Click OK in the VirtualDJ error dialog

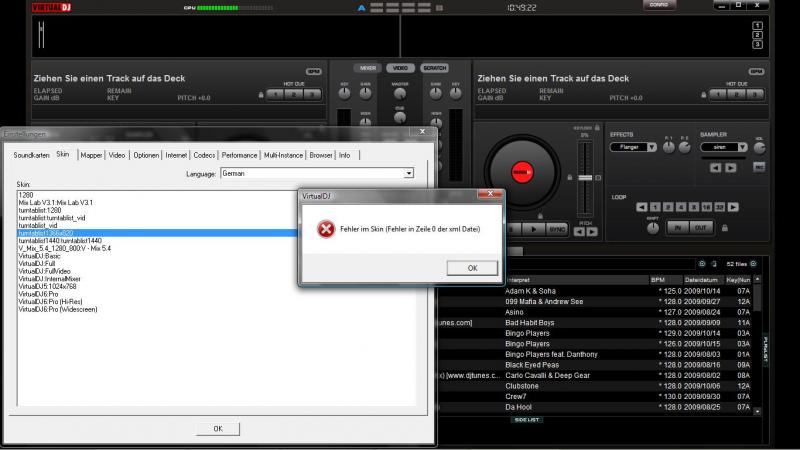[x=472, y=268]
